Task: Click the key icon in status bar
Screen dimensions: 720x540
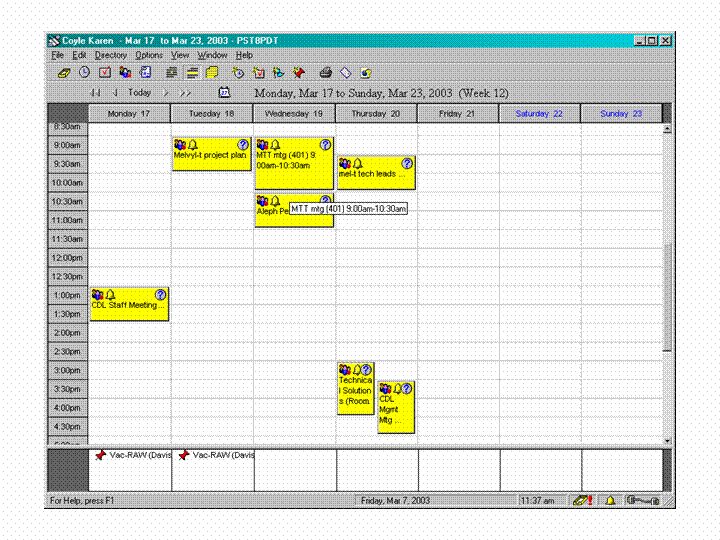Action: tap(640, 500)
